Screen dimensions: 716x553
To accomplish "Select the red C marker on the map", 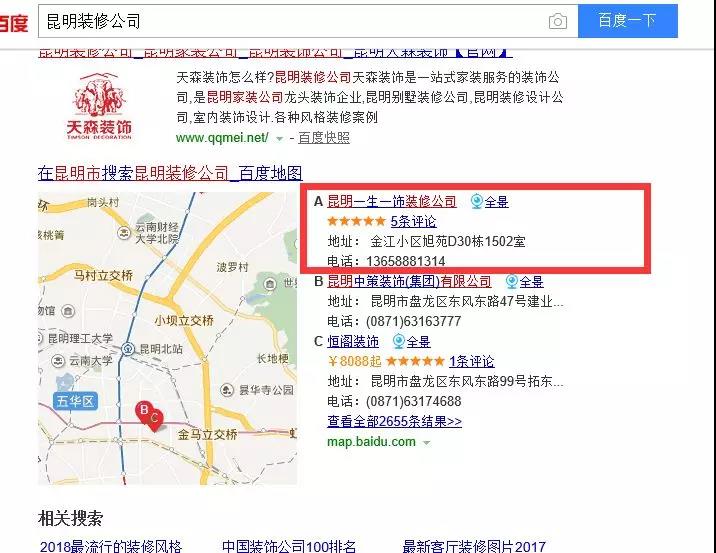I will coord(155,418).
